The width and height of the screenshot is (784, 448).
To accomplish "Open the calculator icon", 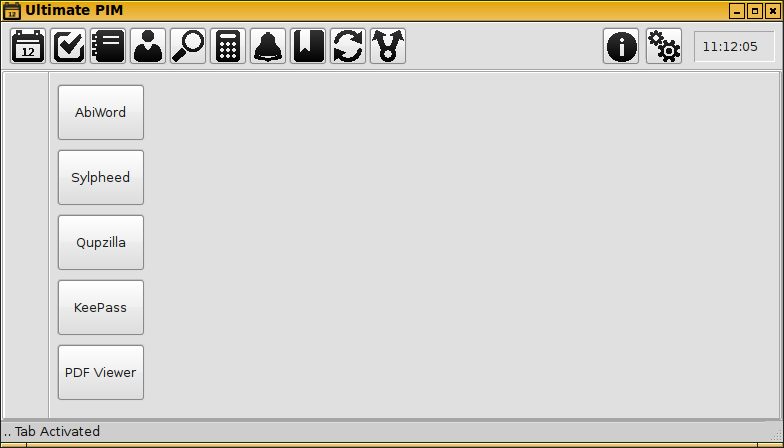I will (228, 46).
